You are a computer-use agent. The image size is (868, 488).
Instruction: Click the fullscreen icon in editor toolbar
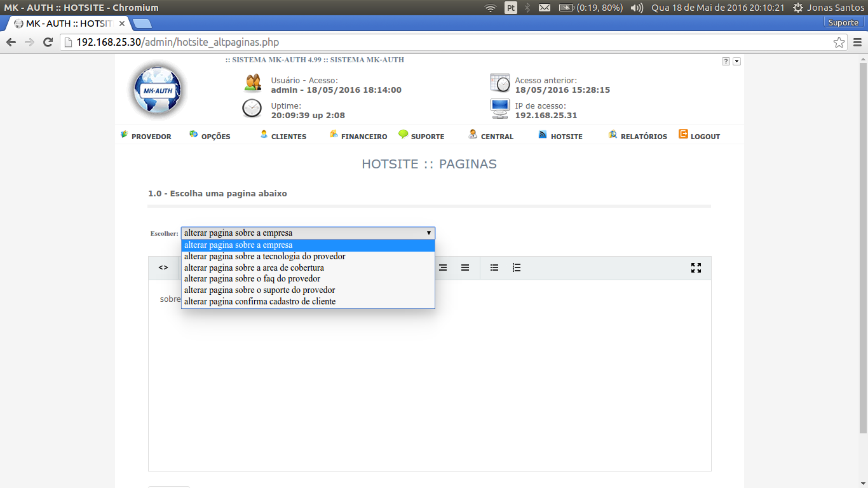696,268
